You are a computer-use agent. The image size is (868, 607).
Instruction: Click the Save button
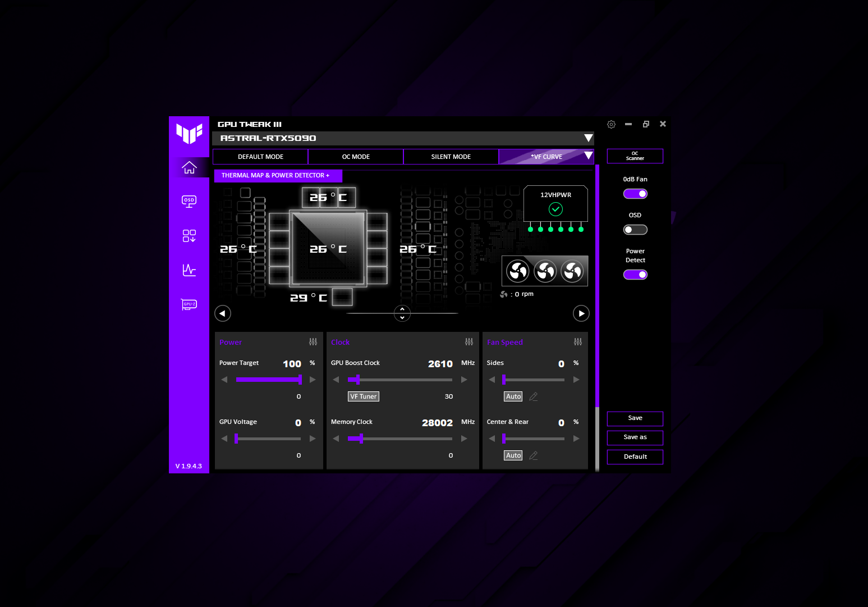635,418
